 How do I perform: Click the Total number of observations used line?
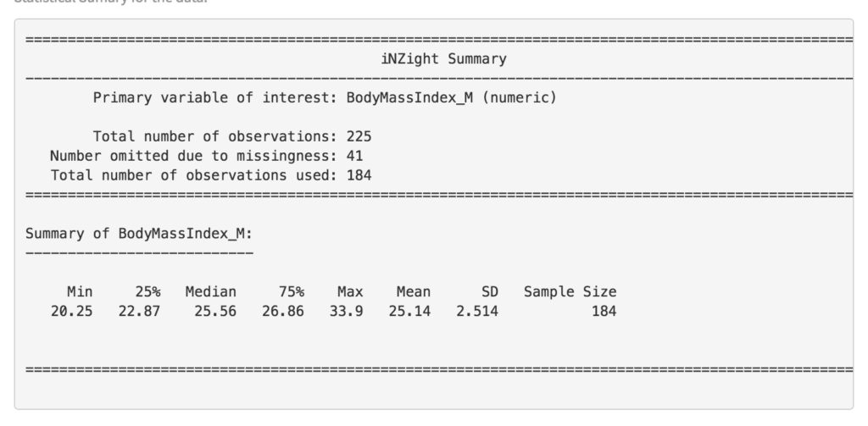[211, 175]
